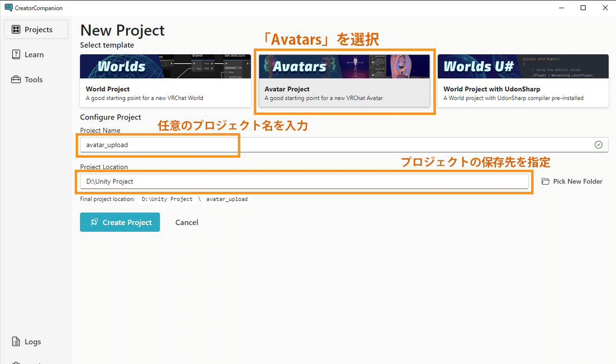Cancel the new project creation

coord(187,222)
